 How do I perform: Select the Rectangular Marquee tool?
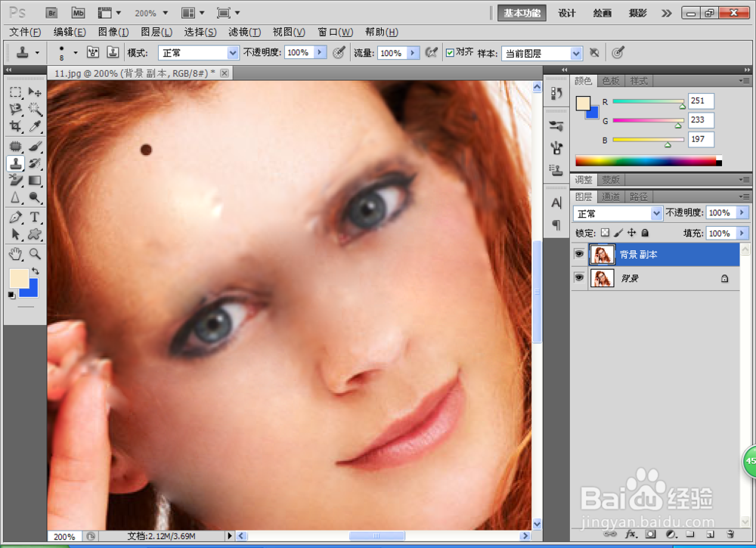15,91
